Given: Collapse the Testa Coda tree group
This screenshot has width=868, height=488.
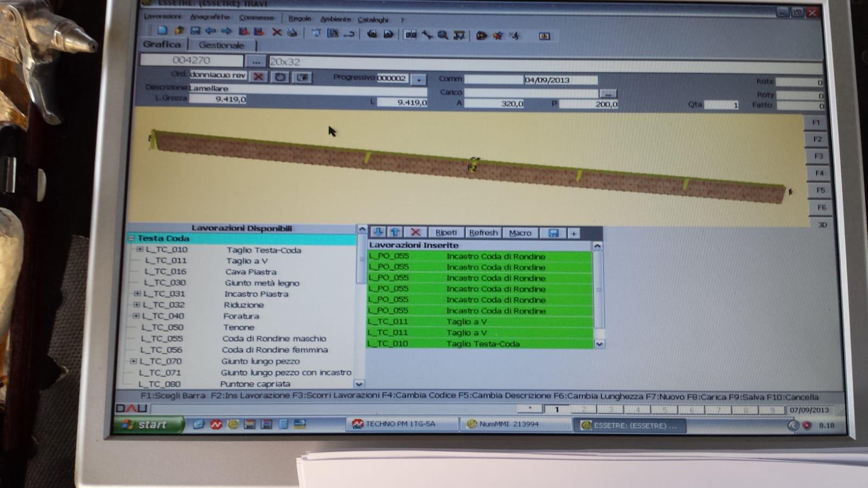Looking at the screenshot, I should [x=131, y=238].
